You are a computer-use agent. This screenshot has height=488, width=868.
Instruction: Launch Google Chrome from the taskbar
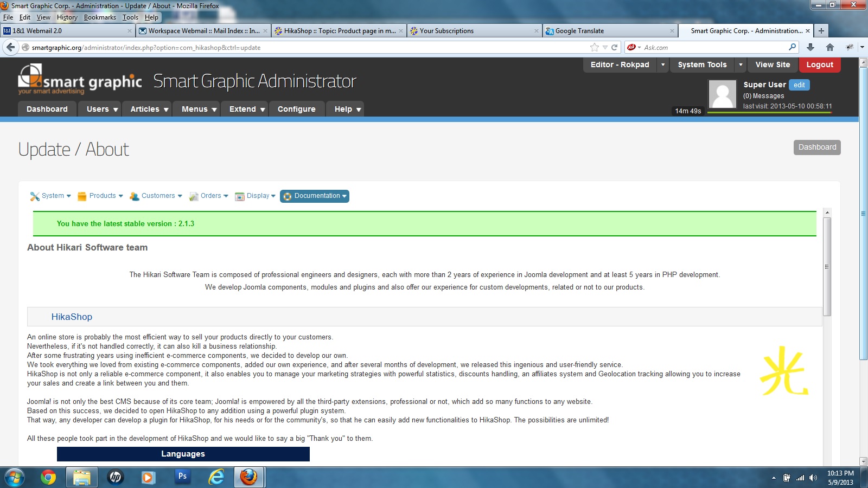click(x=48, y=477)
